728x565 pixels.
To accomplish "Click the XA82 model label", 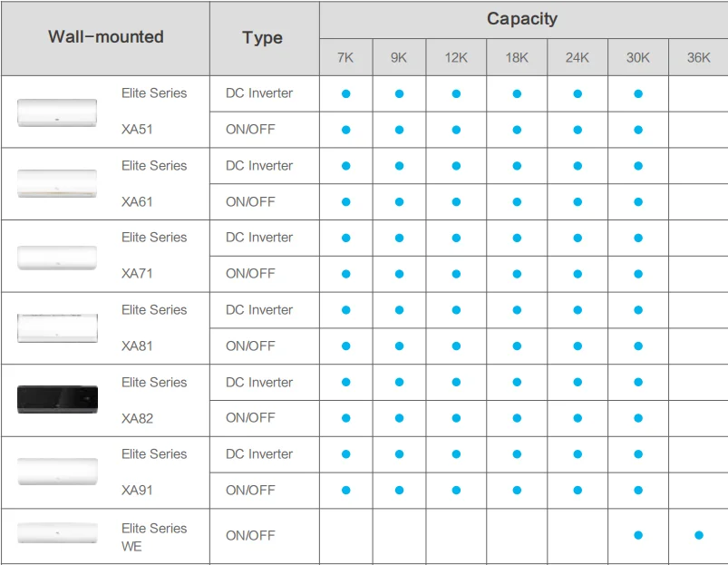I will point(138,418).
